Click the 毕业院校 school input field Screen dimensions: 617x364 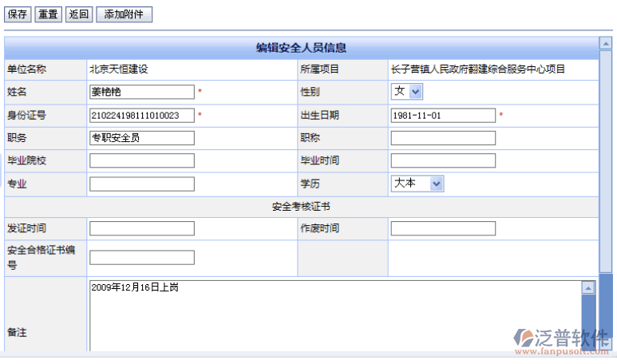[142, 160]
